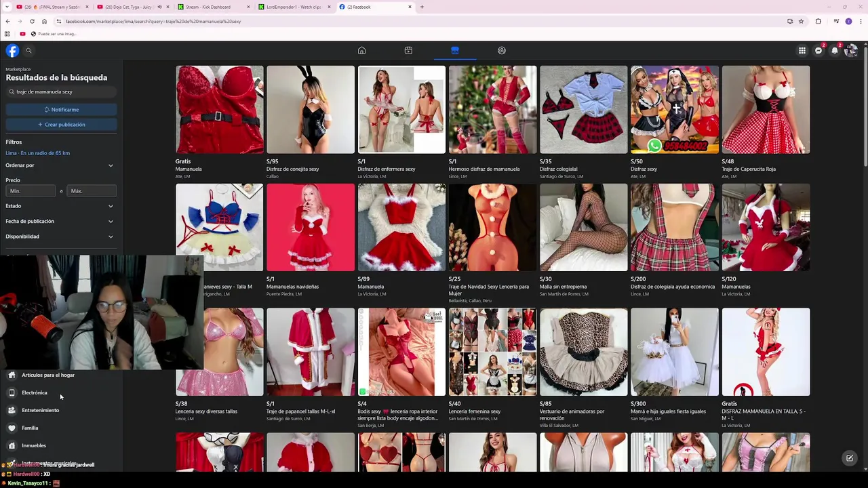The image size is (868, 488).
Task: Click the Familia heart icon
Action: click(x=12, y=428)
